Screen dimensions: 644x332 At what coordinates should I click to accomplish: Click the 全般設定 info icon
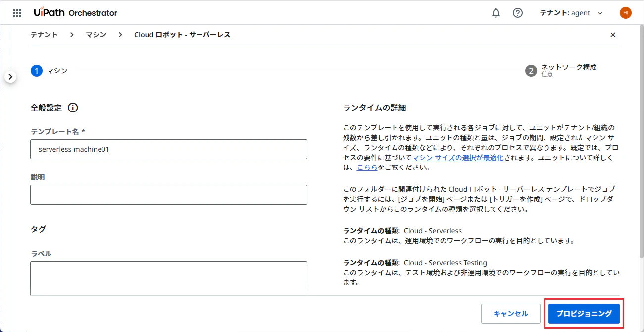coord(73,108)
